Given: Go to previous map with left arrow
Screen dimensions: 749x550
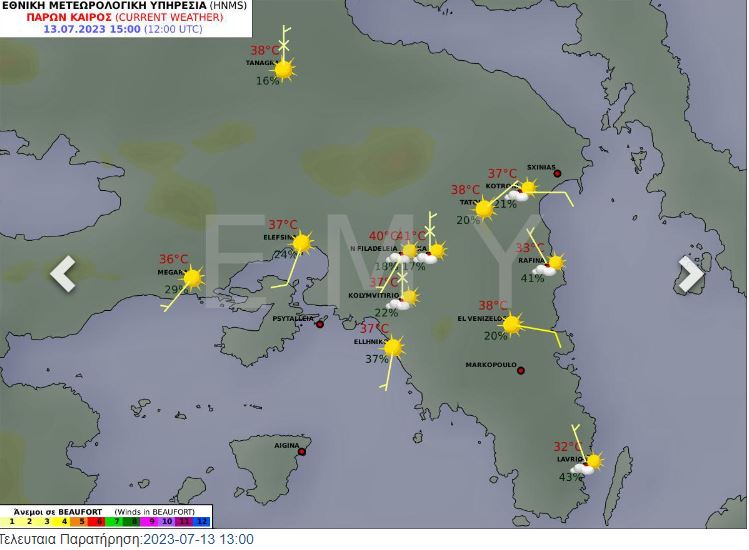Looking at the screenshot, I should coord(63,273).
